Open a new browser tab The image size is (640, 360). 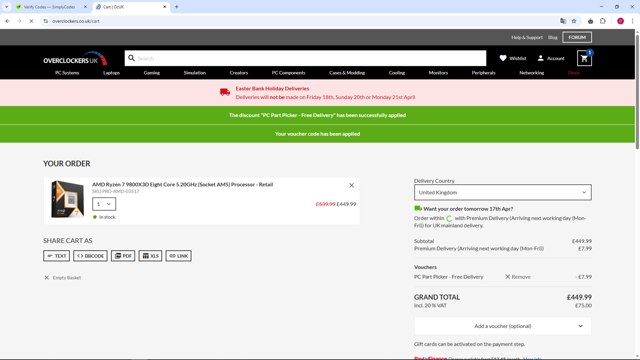[176, 7]
